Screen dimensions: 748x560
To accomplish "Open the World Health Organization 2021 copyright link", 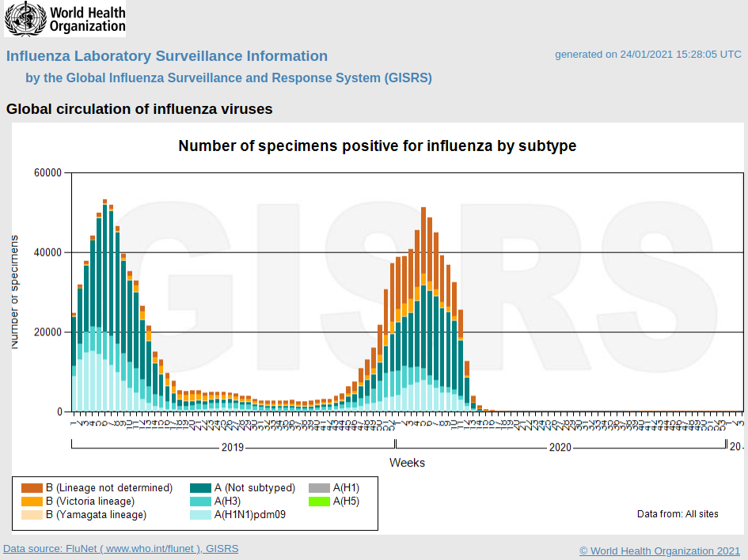I will (x=659, y=551).
